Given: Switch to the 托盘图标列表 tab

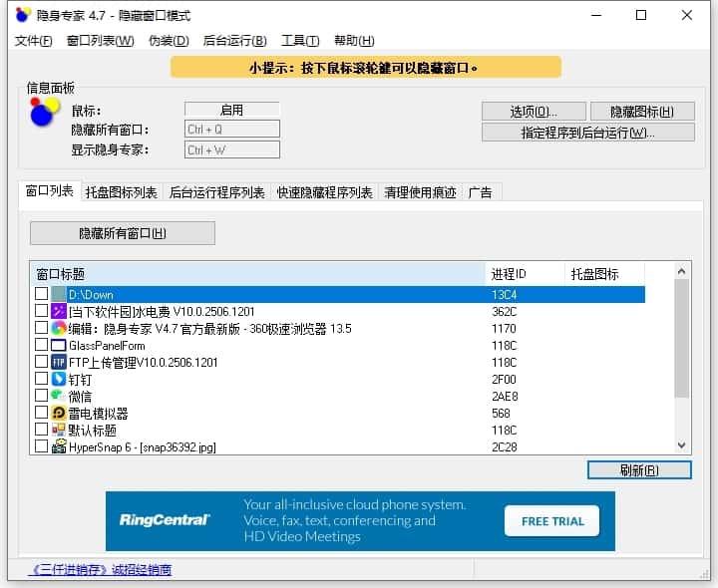Looking at the screenshot, I should [x=121, y=192].
